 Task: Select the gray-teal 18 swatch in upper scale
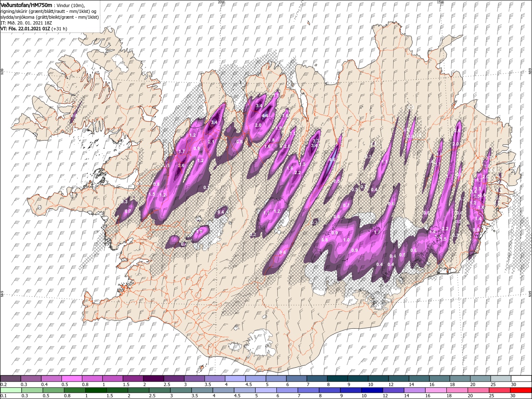point(460,379)
